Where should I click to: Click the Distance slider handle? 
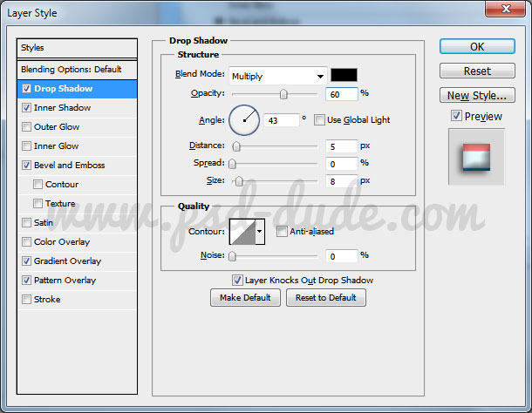(236, 146)
